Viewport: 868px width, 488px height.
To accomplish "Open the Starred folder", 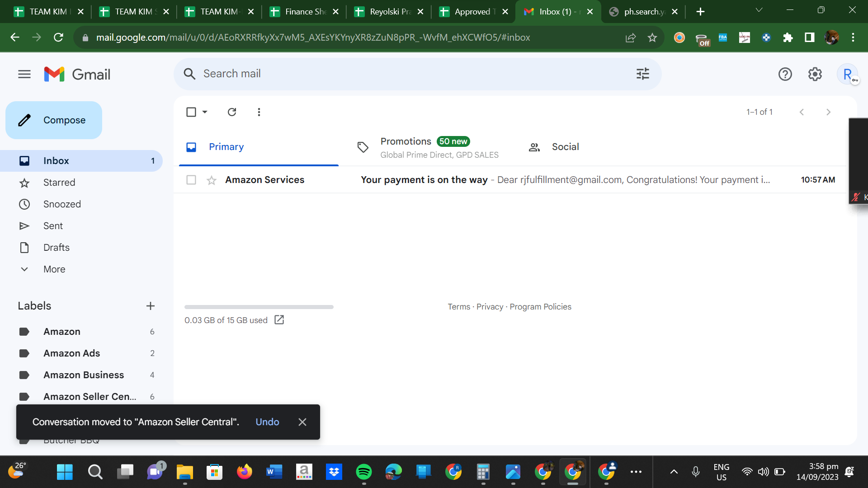I will (x=81, y=183).
